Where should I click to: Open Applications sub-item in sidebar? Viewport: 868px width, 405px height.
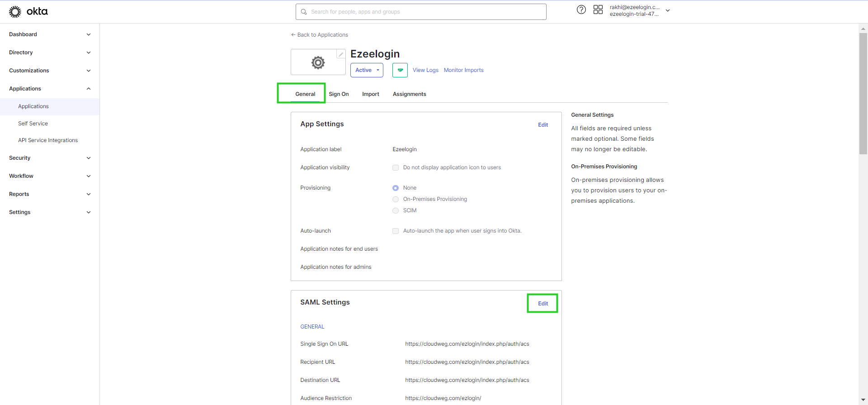click(x=50, y=106)
